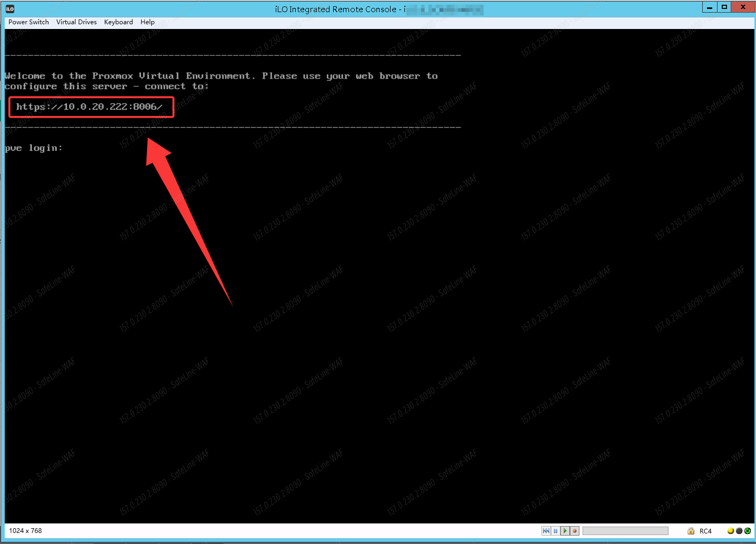Open the Virtual Drives menu
The image size is (756, 544).
[76, 22]
